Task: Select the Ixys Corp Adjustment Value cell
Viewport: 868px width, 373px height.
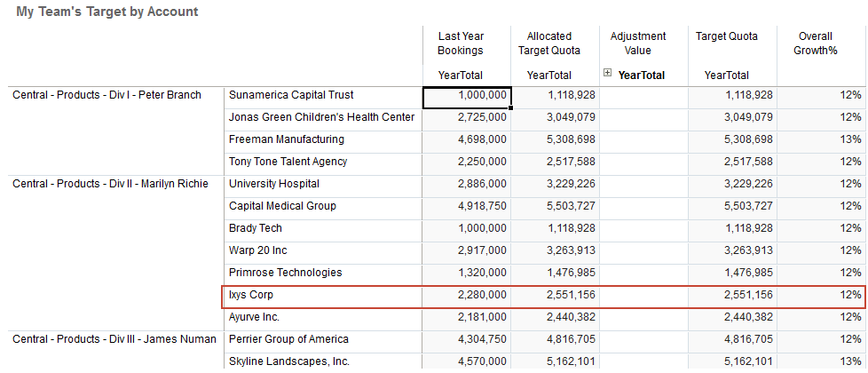Action: pyautogui.click(x=643, y=295)
